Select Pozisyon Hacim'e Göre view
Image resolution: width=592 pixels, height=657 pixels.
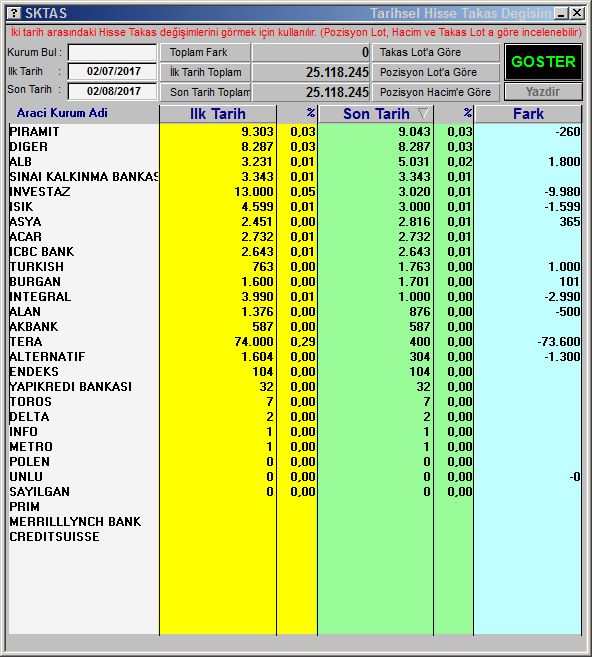click(436, 92)
